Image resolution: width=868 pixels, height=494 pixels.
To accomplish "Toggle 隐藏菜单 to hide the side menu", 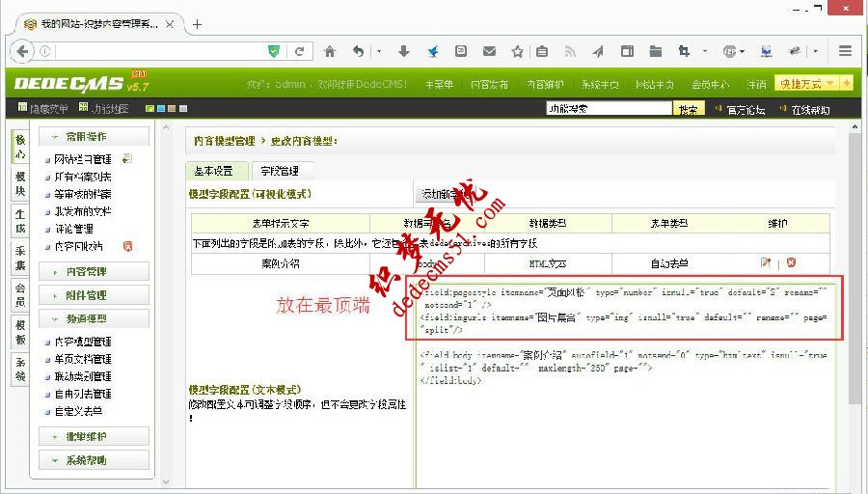I will (41, 109).
